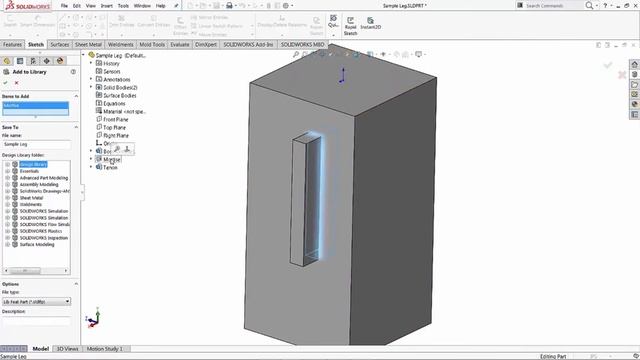
Task: Click the File name input field
Action: tap(36, 144)
